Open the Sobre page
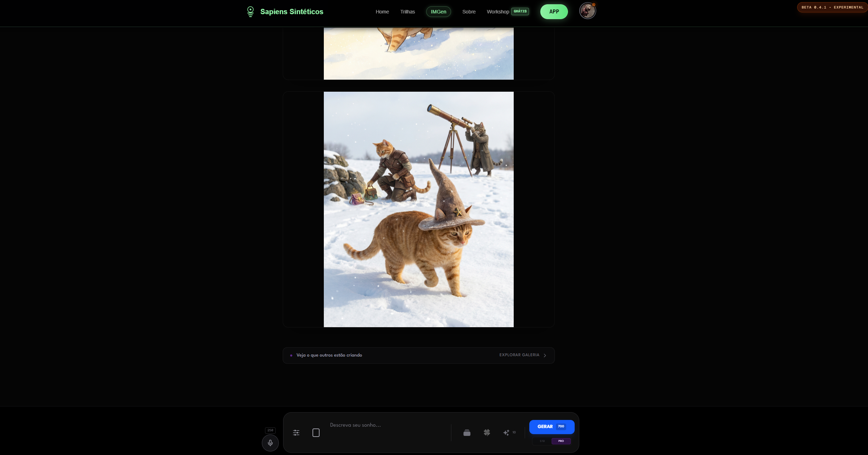 click(469, 12)
